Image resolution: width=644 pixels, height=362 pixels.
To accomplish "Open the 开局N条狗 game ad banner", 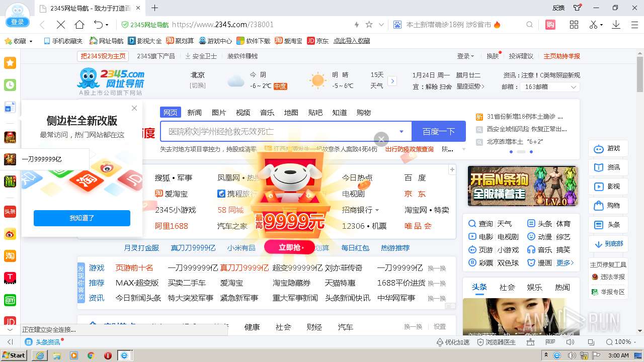I will click(x=523, y=186).
